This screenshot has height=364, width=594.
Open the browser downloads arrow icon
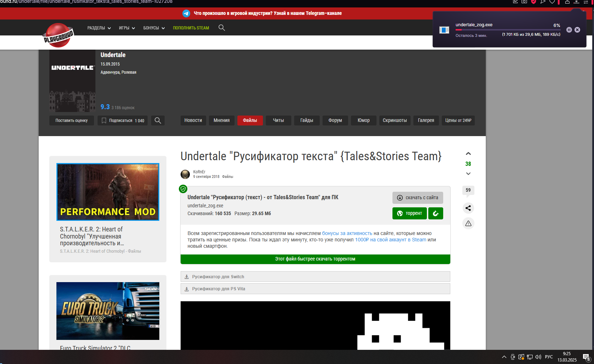click(x=577, y=2)
